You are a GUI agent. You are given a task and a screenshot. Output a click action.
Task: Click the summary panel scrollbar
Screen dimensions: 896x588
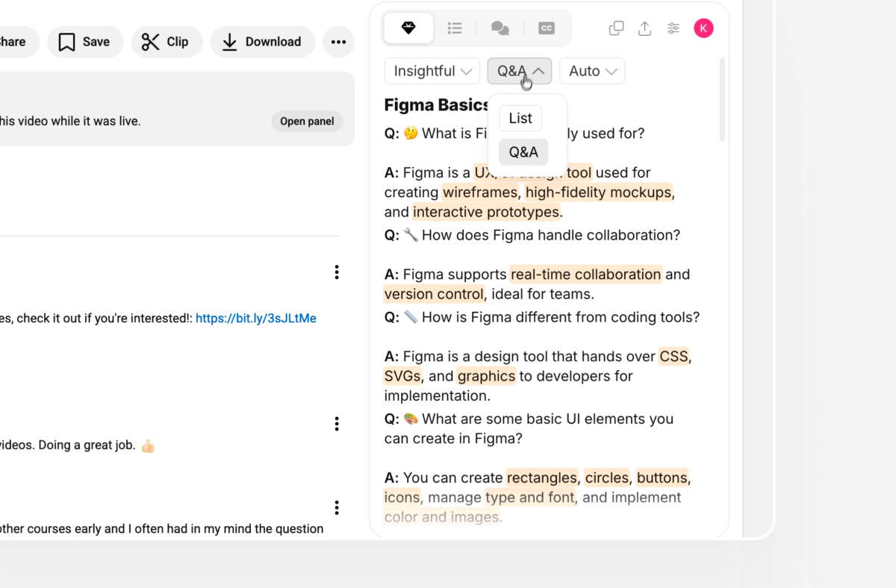pos(722,101)
